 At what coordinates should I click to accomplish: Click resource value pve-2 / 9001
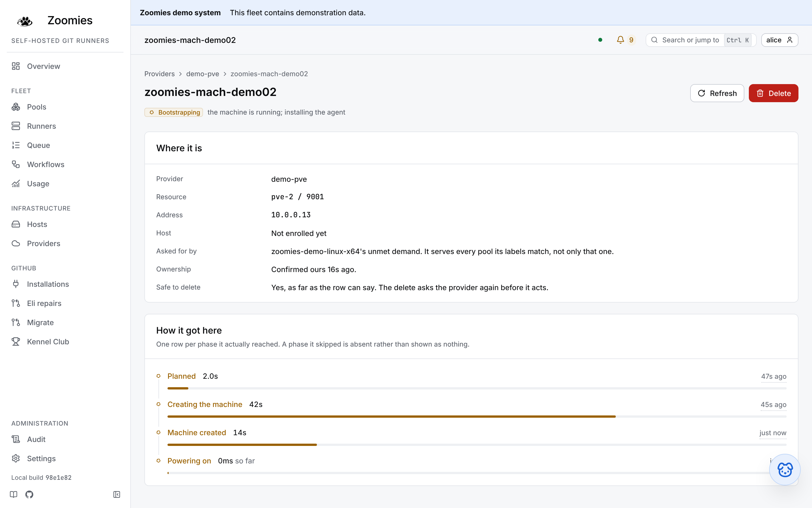[x=297, y=196]
